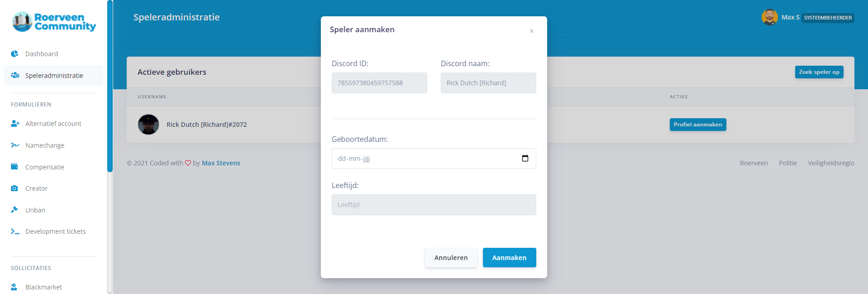Image resolution: width=868 pixels, height=294 pixels.
Task: Click the Blackmarket sidebar icon
Action: (x=14, y=287)
